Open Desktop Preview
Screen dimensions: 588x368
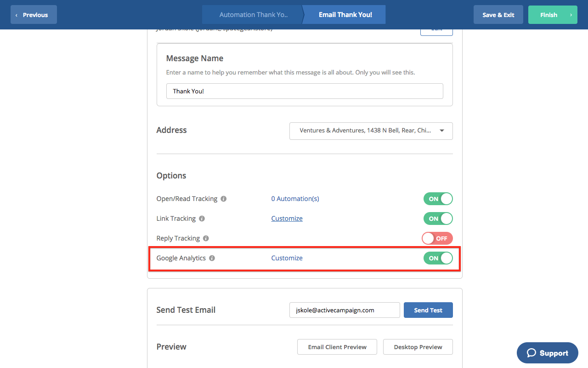click(418, 347)
